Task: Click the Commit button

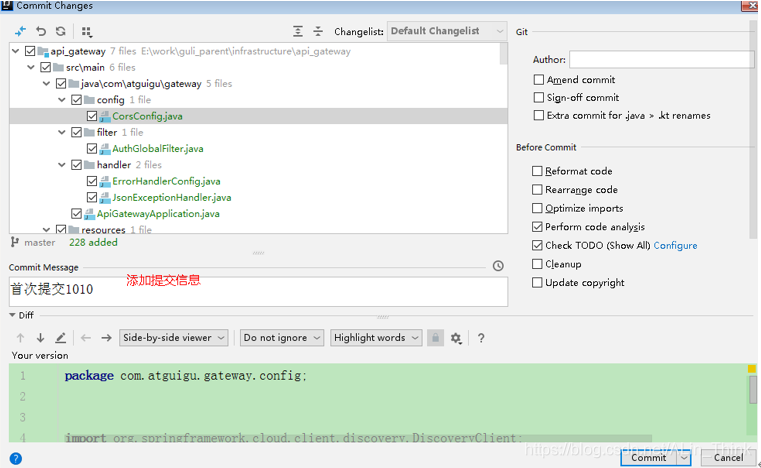Action: point(649,457)
